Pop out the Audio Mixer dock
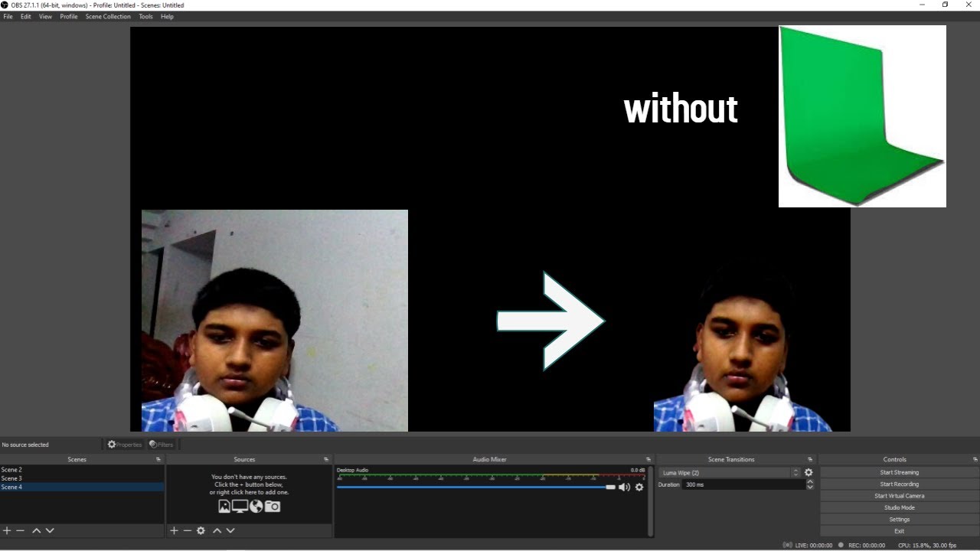This screenshot has width=980, height=551. tap(648, 459)
